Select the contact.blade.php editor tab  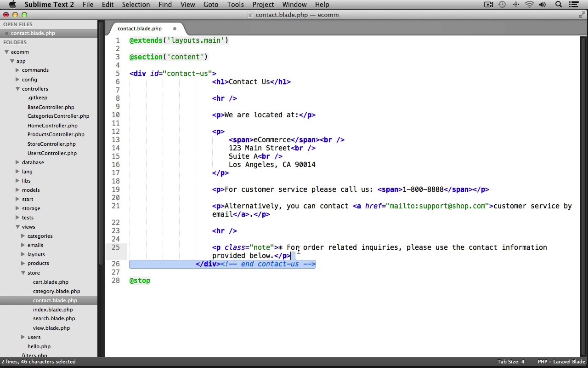pos(140,29)
